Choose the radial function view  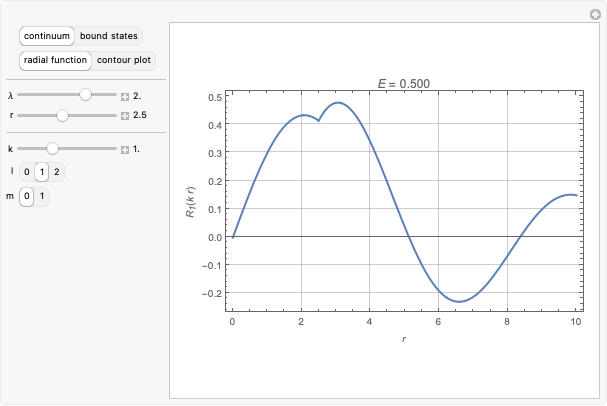(x=55, y=60)
